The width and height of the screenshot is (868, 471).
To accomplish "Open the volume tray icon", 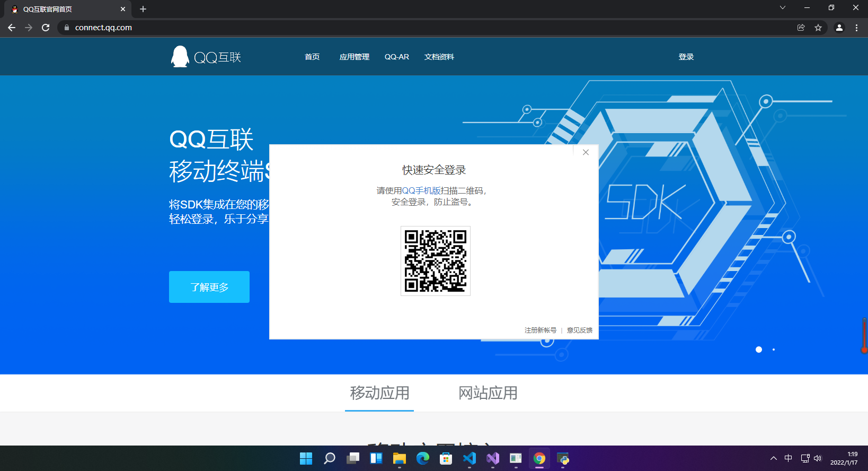I will click(818, 458).
